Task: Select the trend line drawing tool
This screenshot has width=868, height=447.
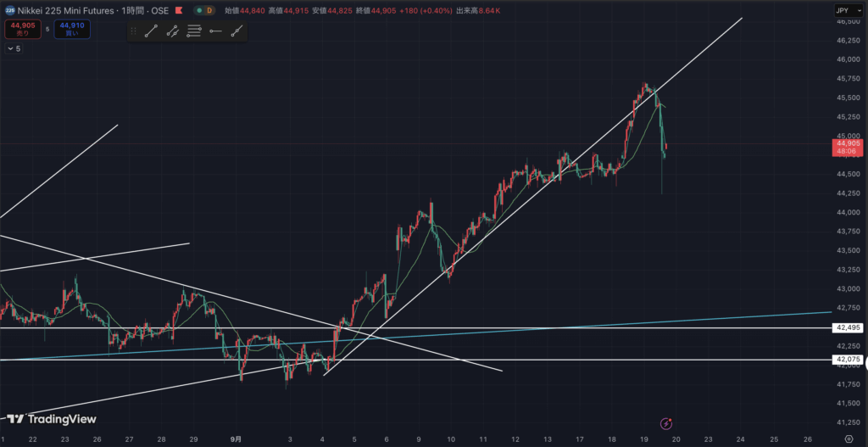Action: [x=152, y=31]
